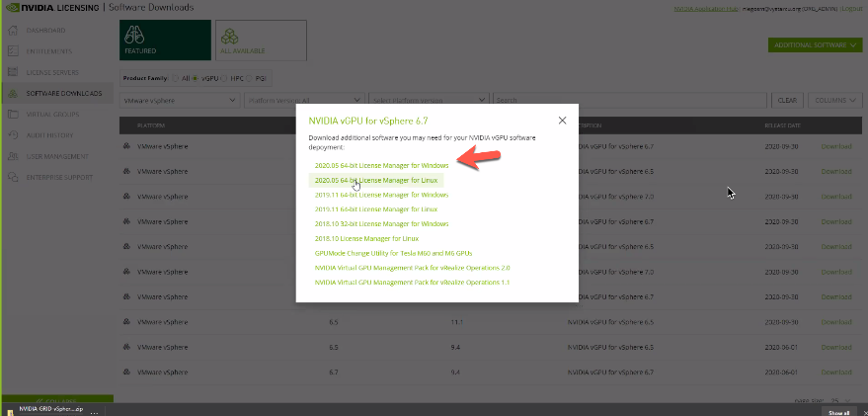Click the Release Date column header
Screen dimensions: 868x416
[782, 125]
